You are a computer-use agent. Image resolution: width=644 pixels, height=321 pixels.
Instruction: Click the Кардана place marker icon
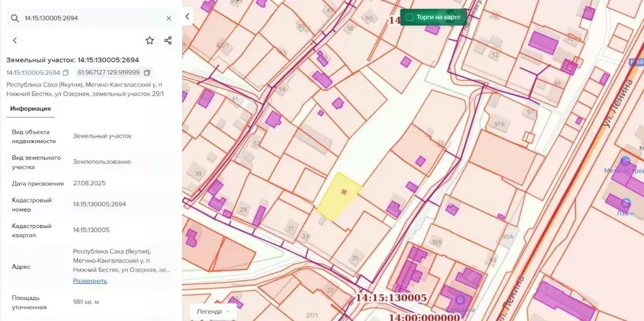(461, 301)
